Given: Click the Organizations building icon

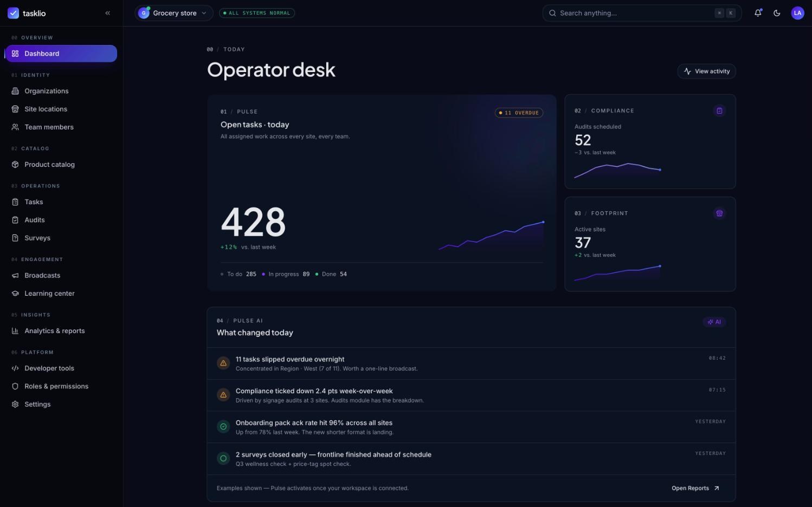Looking at the screenshot, I should point(15,91).
